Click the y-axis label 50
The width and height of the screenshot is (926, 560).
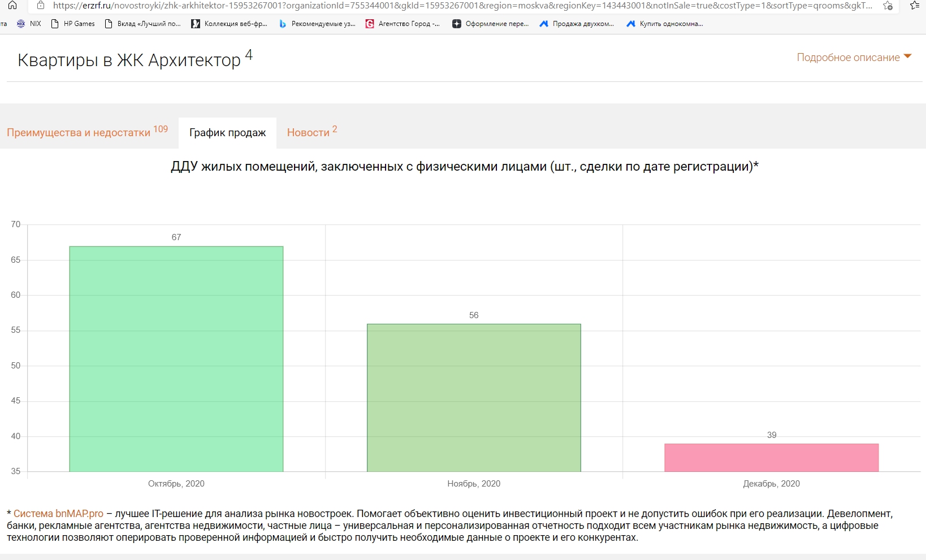point(16,366)
